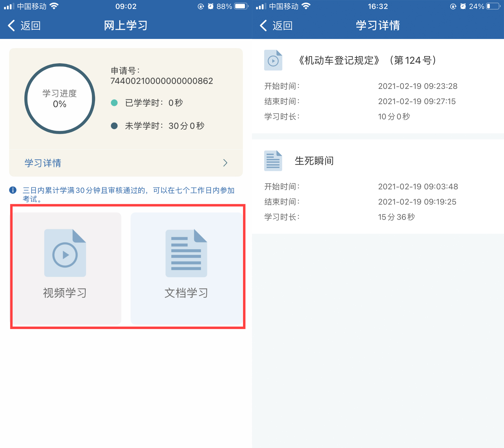The image size is (504, 448).
Task: Open the 学习详情 link in progress card
Action: click(x=43, y=163)
